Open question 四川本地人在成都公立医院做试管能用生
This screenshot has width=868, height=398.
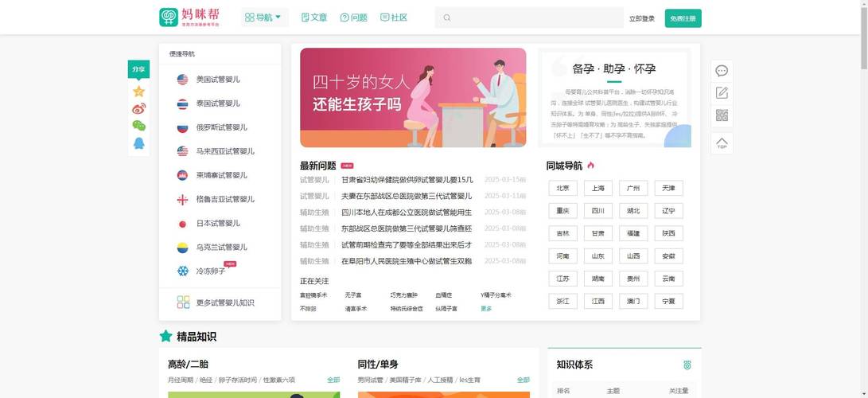407,212
